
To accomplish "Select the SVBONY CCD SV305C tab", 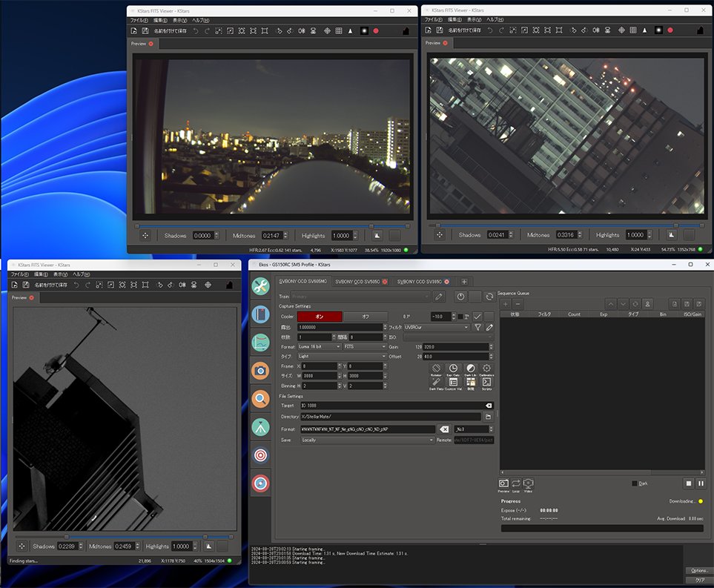I will coord(420,282).
